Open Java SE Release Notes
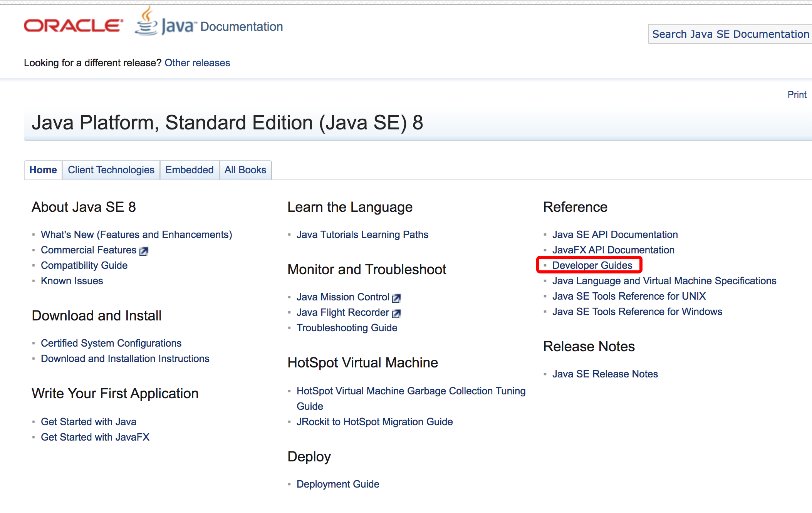 605,374
